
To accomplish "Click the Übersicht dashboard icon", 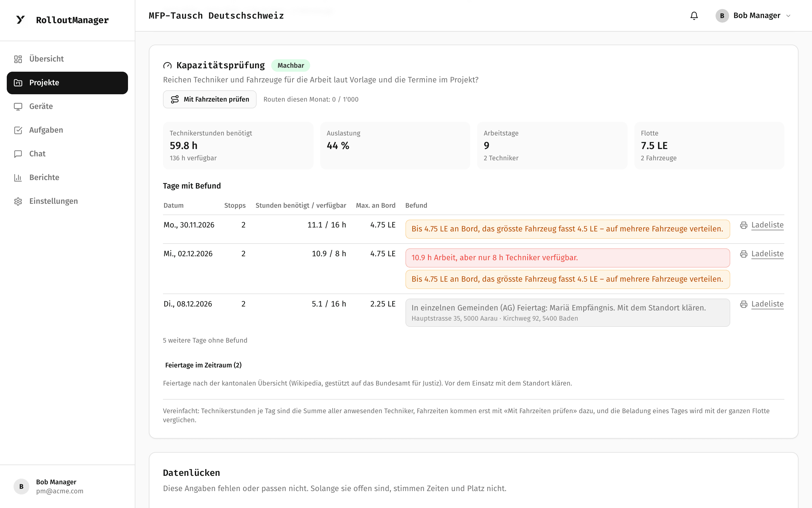I will tap(18, 59).
